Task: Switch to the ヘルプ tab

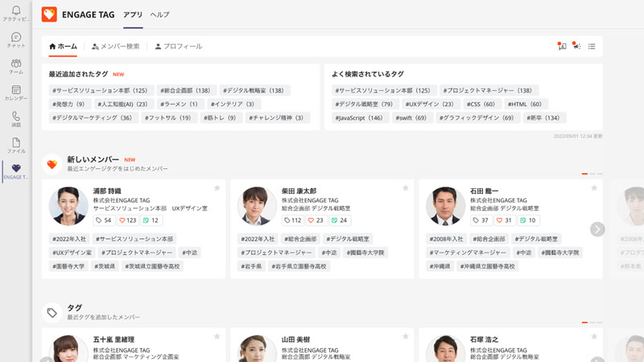Action: 159,14
